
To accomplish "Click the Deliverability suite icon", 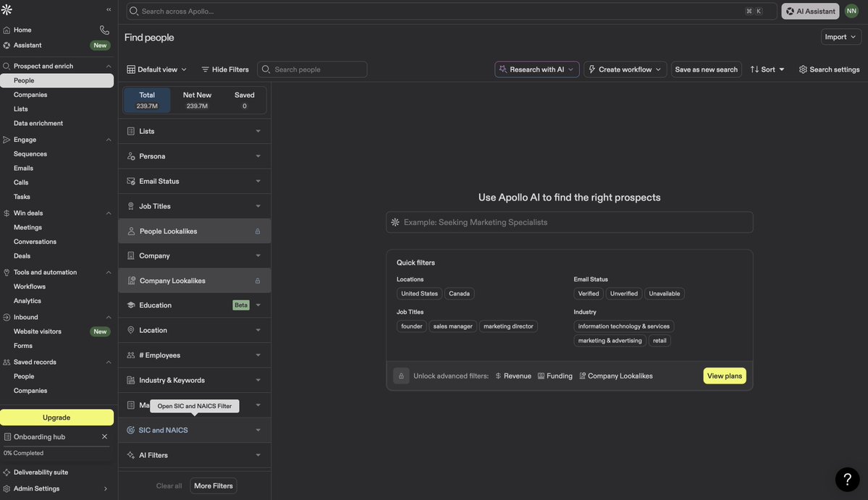I will 7,473.
